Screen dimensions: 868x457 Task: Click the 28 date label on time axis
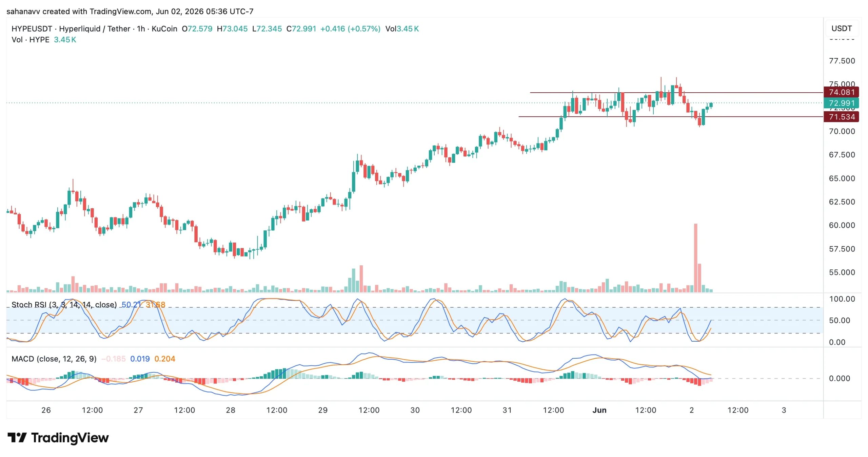pyautogui.click(x=231, y=410)
